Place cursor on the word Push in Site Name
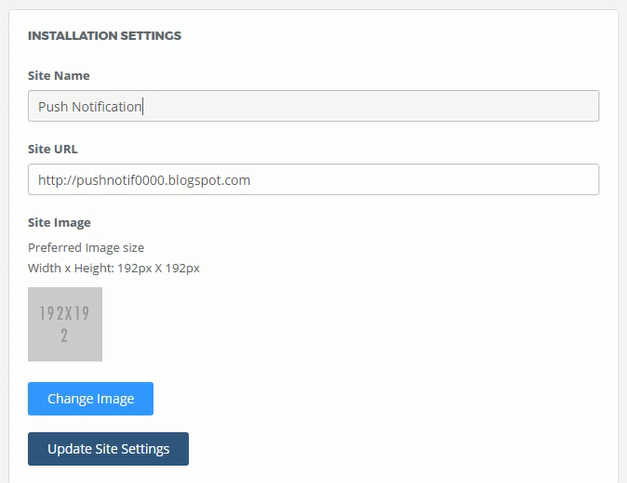This screenshot has height=483, width=627. tap(52, 106)
